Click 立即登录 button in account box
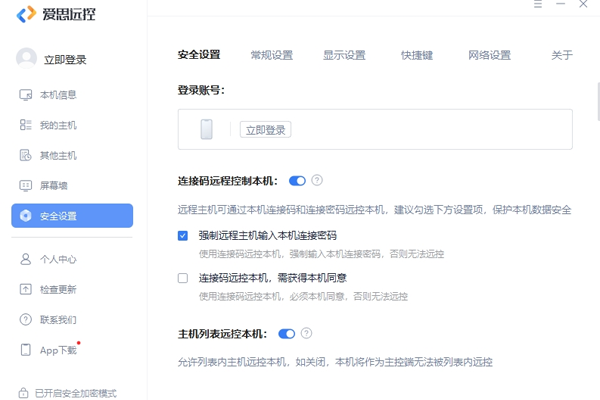The image size is (600, 400). 264,129
